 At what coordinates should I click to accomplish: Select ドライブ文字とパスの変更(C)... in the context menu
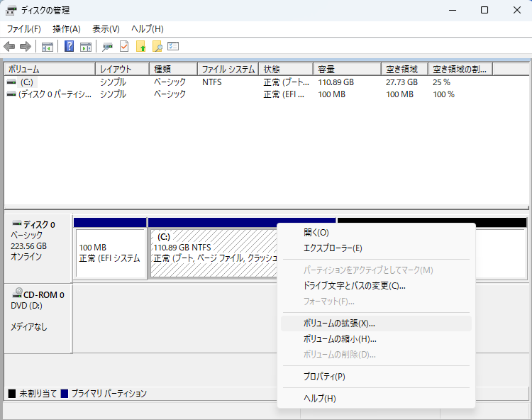pyautogui.click(x=376, y=286)
